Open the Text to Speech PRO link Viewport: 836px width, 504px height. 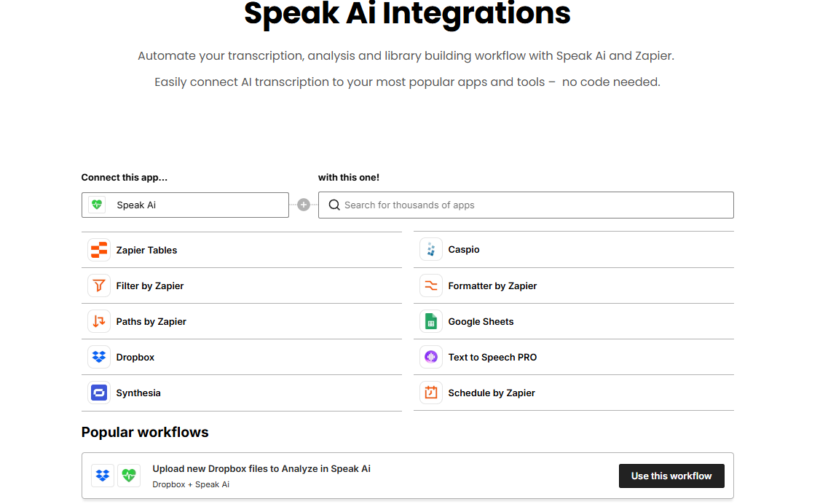[492, 358]
